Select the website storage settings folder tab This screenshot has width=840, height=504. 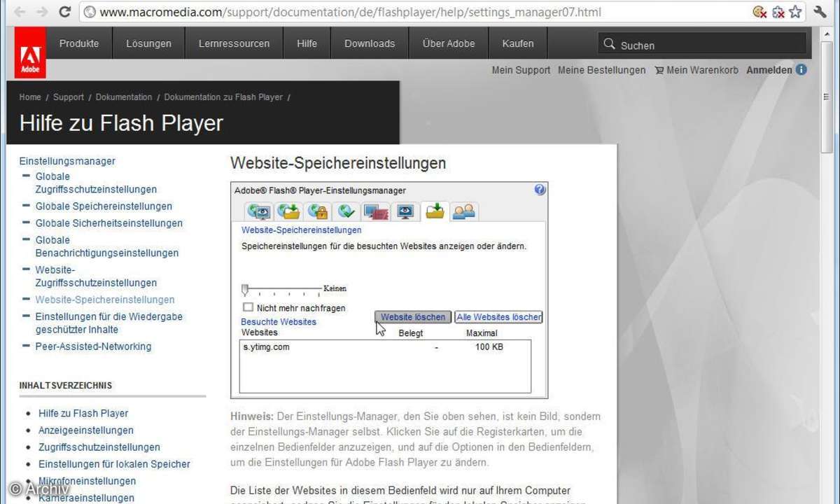pos(435,211)
